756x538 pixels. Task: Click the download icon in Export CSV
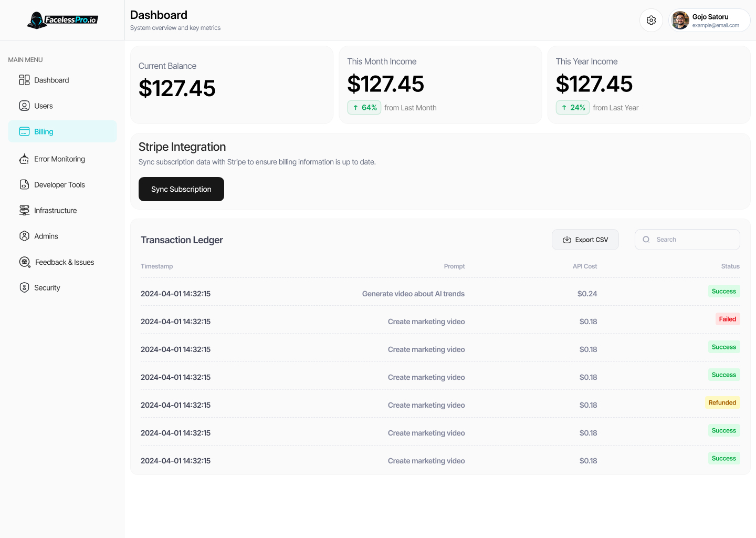[567, 240]
